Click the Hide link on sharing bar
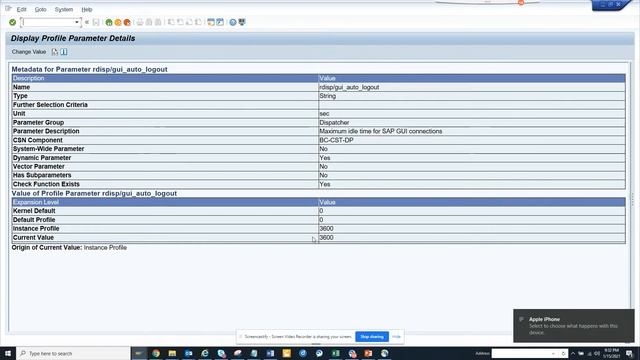The image size is (640, 360). [x=396, y=337]
